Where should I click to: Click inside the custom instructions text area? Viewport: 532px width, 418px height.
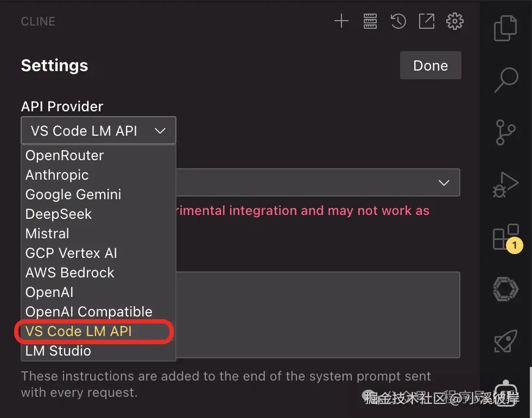point(318,314)
